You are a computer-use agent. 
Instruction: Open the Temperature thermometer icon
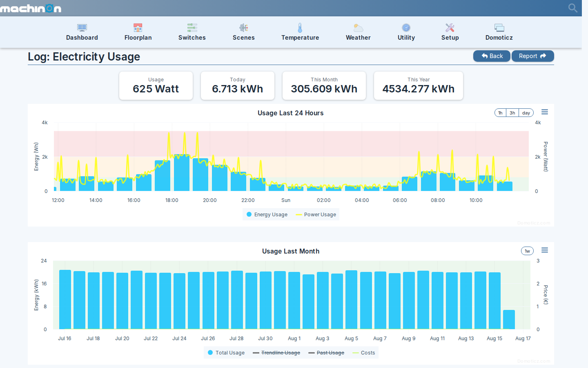[x=300, y=28]
